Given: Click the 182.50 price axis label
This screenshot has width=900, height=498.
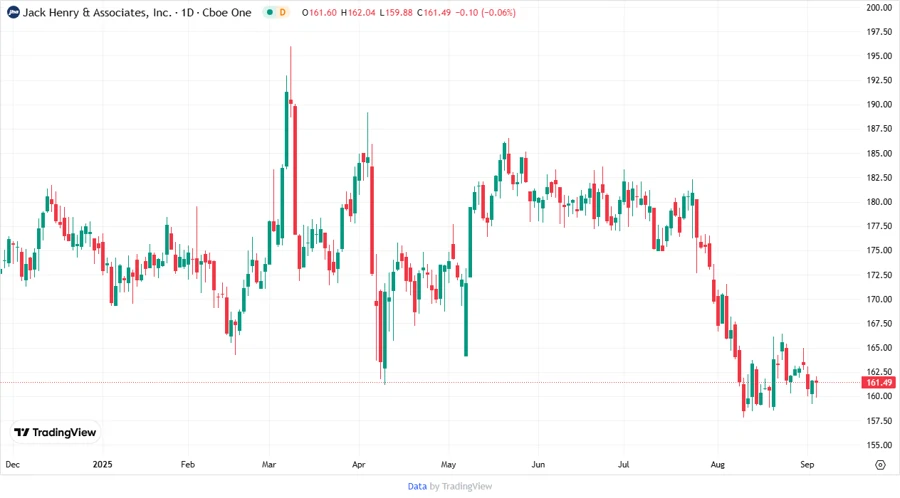Looking at the screenshot, I should coord(879,178).
